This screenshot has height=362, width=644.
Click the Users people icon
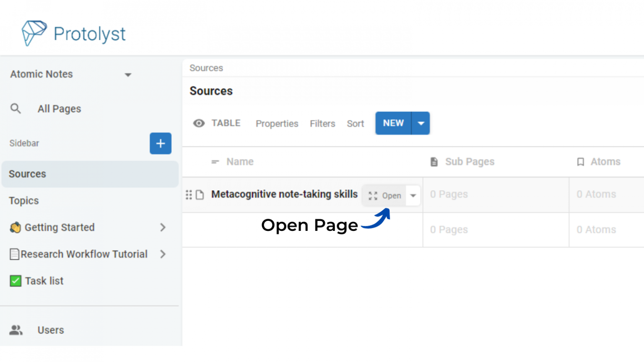coord(16,330)
